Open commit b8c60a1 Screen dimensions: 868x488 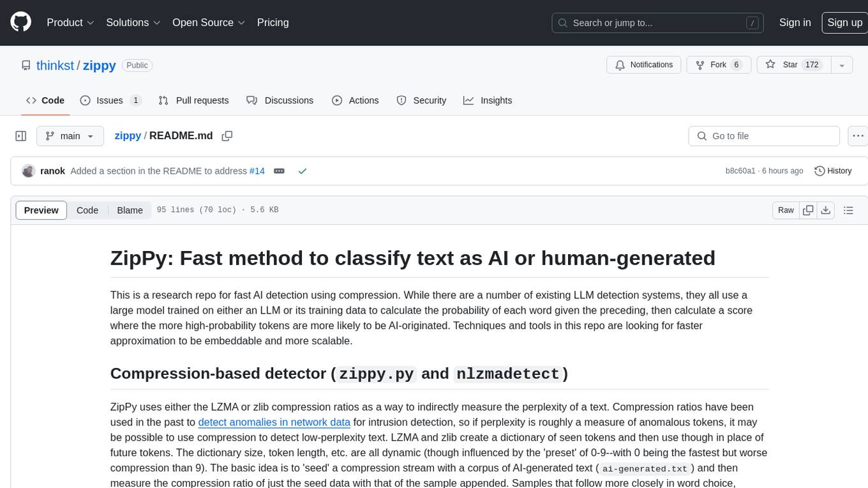click(740, 171)
